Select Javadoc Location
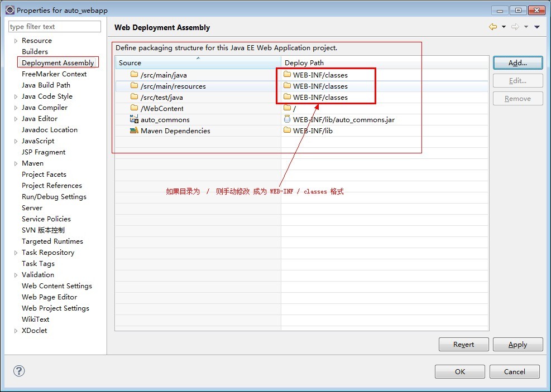The width and height of the screenshot is (551, 392). point(50,130)
